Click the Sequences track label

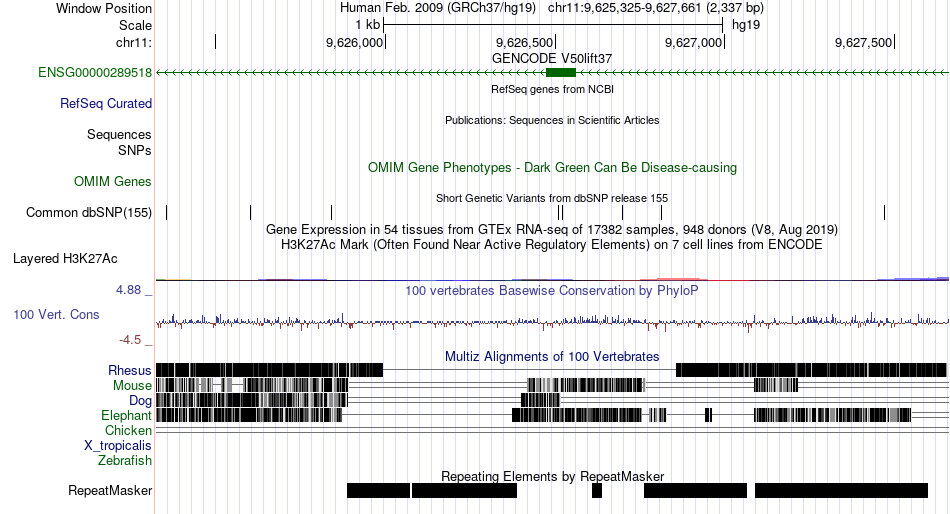point(119,135)
